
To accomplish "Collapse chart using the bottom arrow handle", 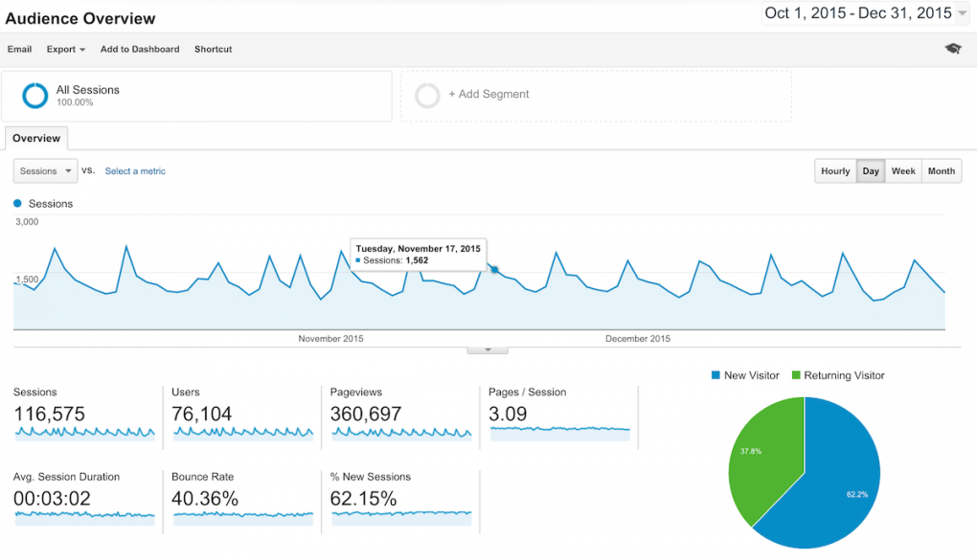I will tap(488, 349).
